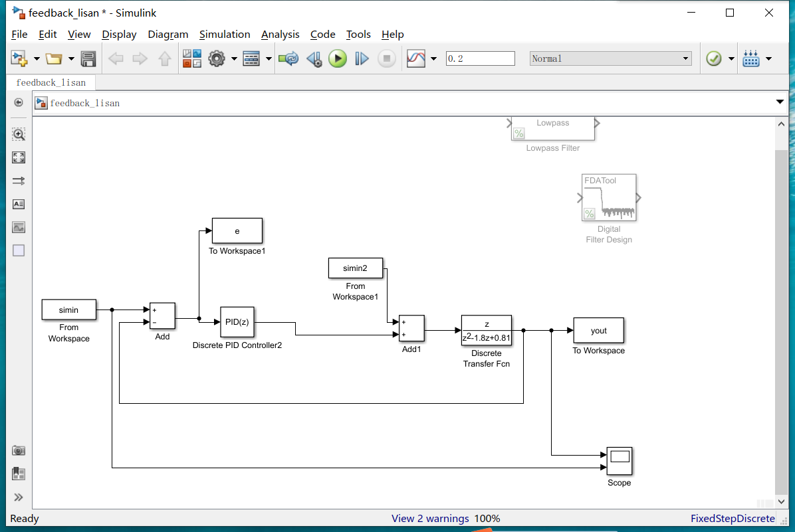
Task: Select the Lowpass Filter block
Action: (552, 129)
